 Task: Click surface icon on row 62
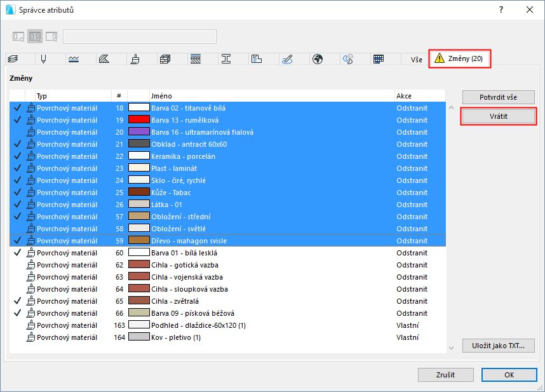pyautogui.click(x=31, y=265)
